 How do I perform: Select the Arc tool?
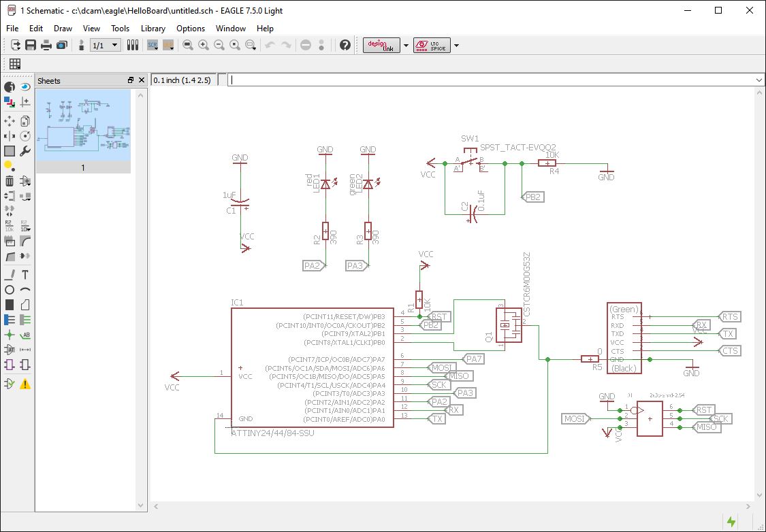pyautogui.click(x=25, y=290)
